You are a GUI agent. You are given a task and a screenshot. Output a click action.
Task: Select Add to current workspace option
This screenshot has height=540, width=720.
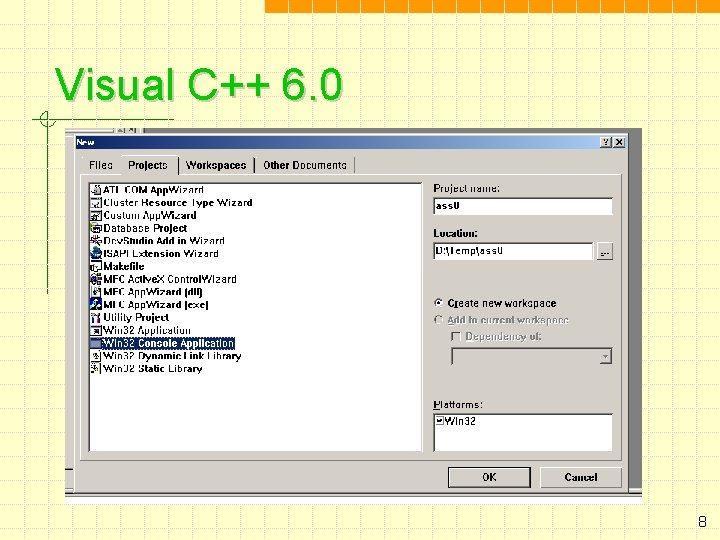439,320
